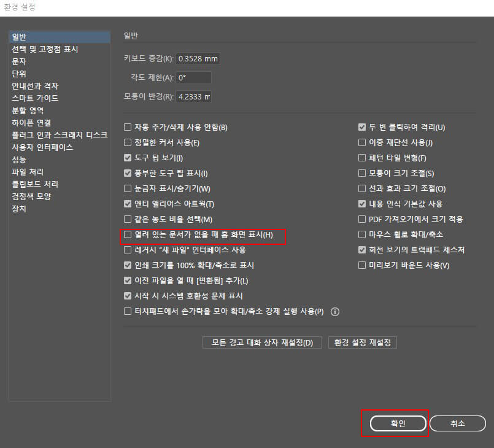Enable 이중 재단선 사용 checkbox
494x448 pixels.
click(362, 142)
